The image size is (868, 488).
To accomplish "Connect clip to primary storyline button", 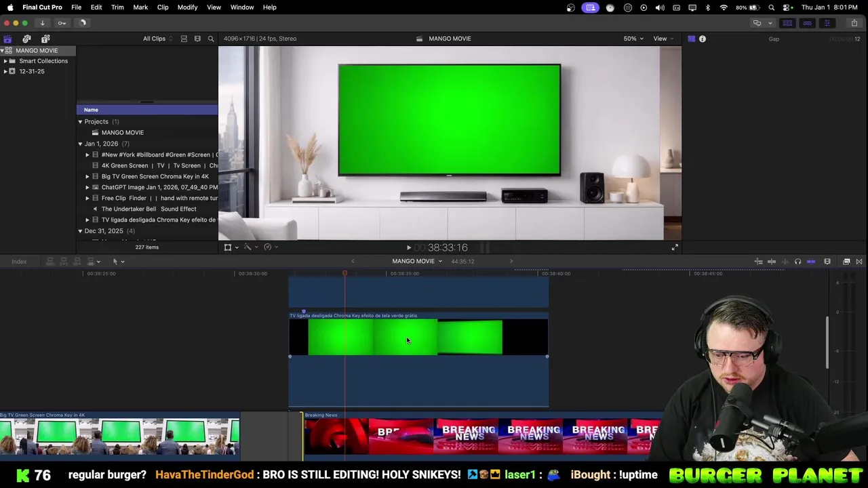I will coord(50,262).
